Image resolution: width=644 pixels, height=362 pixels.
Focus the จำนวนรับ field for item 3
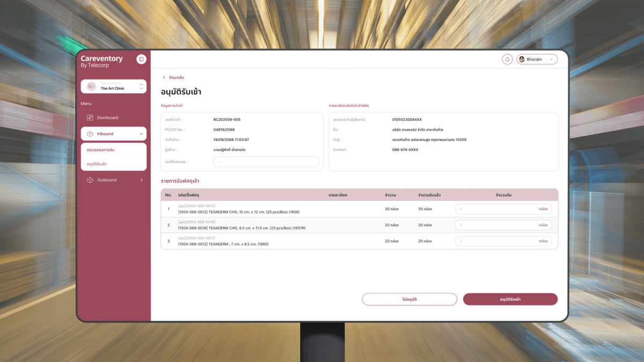coord(503,241)
